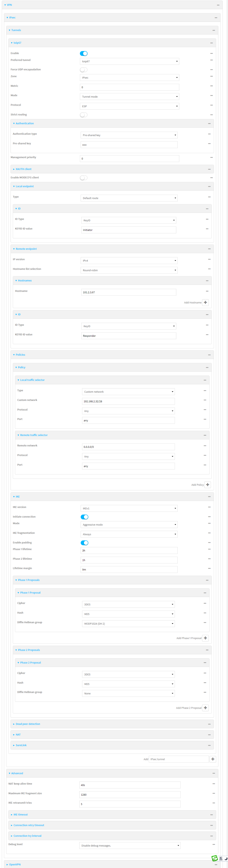Collapse the Authentication section header
The image size is (228, 868).
(x=25, y=123)
